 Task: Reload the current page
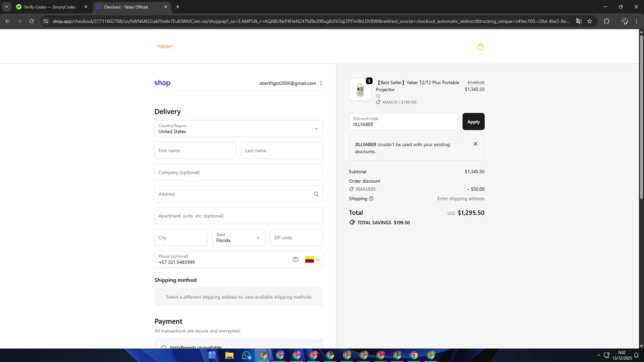(x=31, y=21)
